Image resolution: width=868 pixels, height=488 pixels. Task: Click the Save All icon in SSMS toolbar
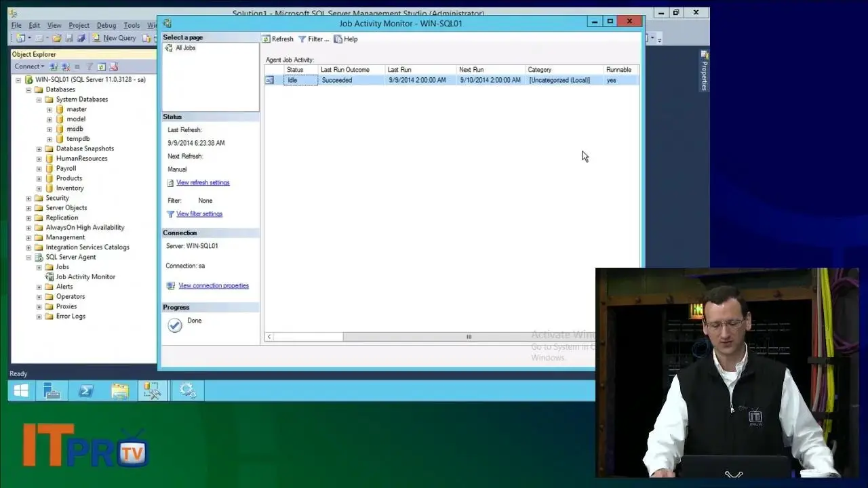[81, 38]
